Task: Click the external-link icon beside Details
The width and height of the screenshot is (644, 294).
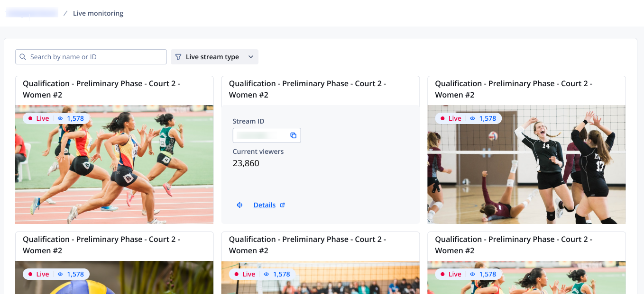Action: click(283, 205)
